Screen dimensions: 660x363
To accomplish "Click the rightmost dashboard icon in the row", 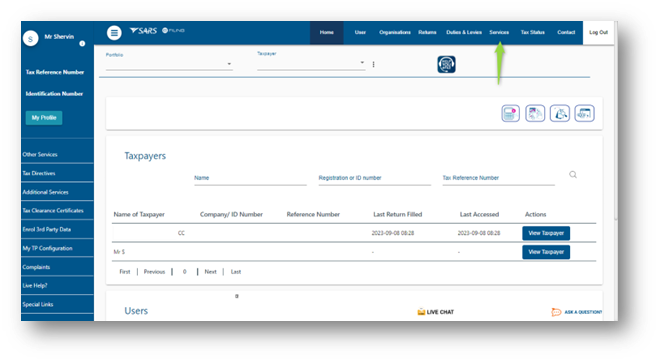I will click(x=584, y=113).
